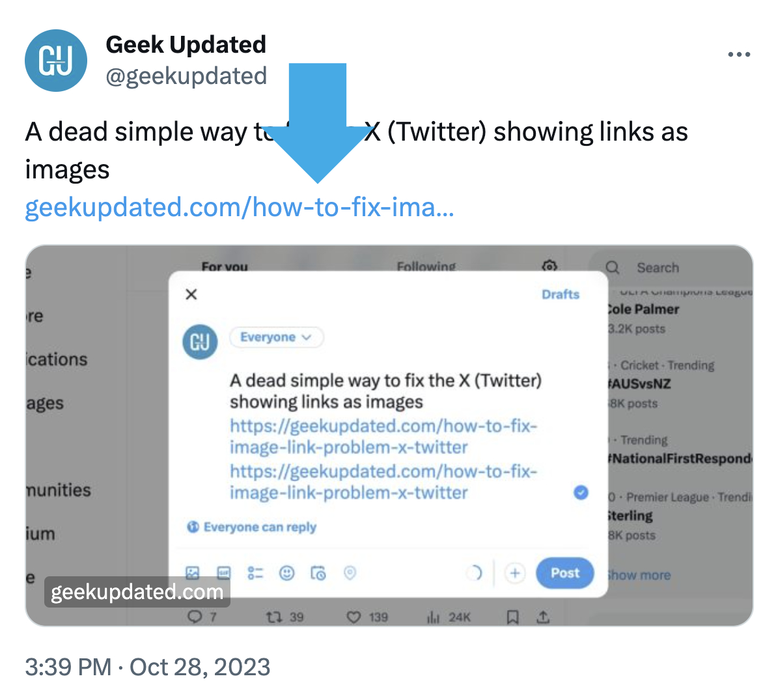Click the Search input field
Image resolution: width=778 pixels, height=700 pixels.
(x=677, y=268)
